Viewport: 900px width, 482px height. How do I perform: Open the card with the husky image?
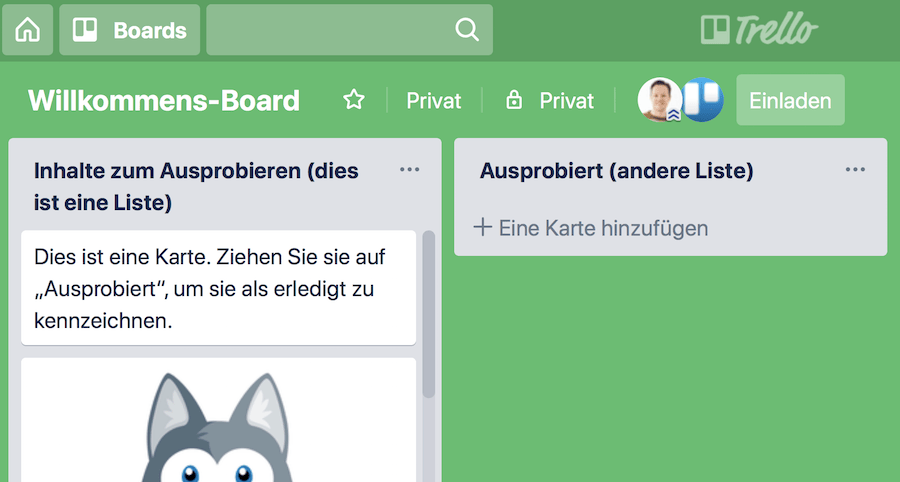[218, 425]
